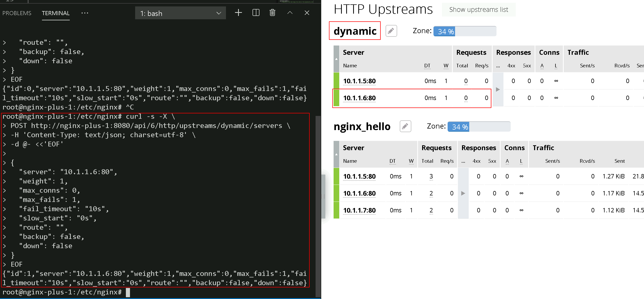Click the L connections header in the dynamic table
The image size is (644, 299).
pos(556,66)
